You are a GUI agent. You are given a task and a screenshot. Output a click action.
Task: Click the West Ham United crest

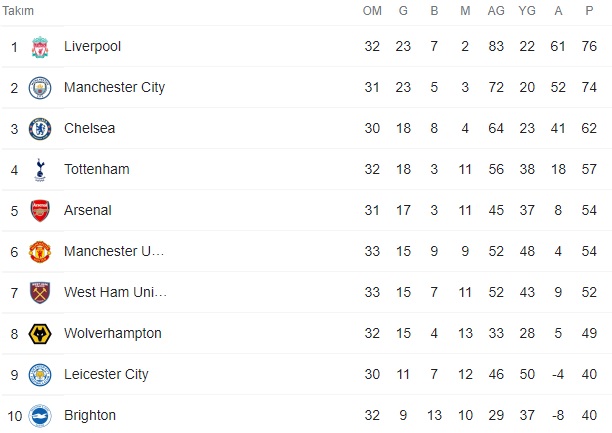pyautogui.click(x=39, y=293)
